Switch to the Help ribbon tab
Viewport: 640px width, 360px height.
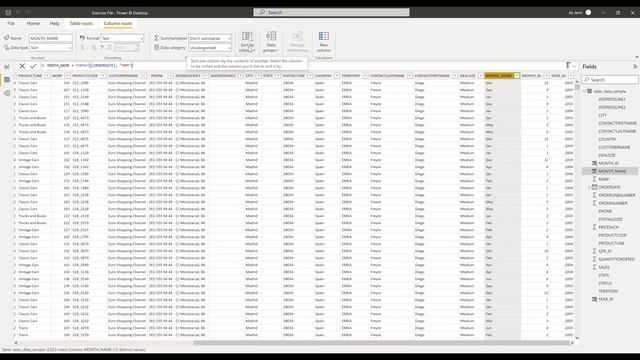coord(55,24)
